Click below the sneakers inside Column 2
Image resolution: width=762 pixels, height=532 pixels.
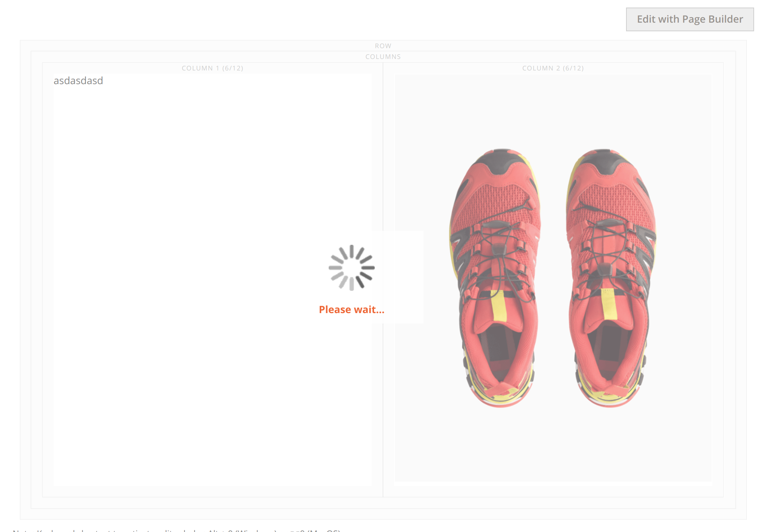(554, 449)
